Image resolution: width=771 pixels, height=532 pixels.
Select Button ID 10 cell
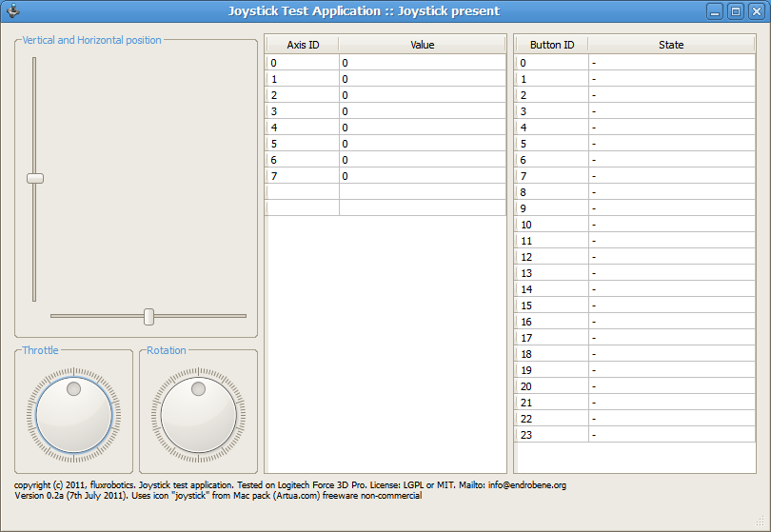point(552,225)
